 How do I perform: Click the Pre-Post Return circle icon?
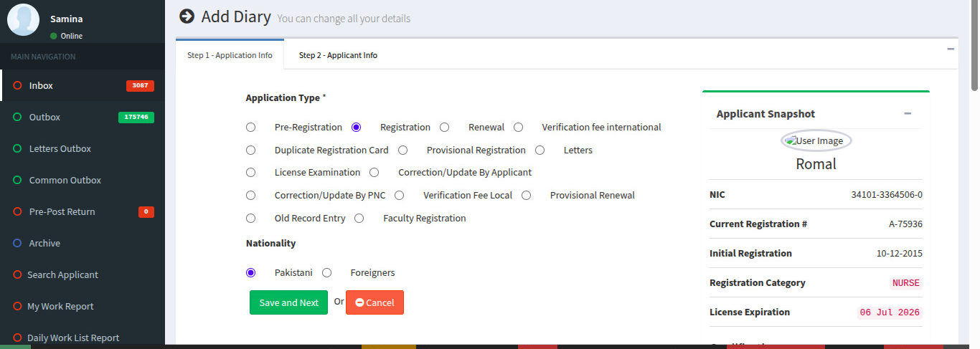[17, 211]
